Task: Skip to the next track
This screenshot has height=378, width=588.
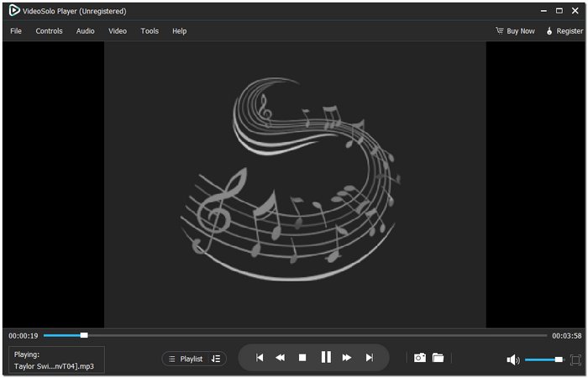Action: [370, 358]
